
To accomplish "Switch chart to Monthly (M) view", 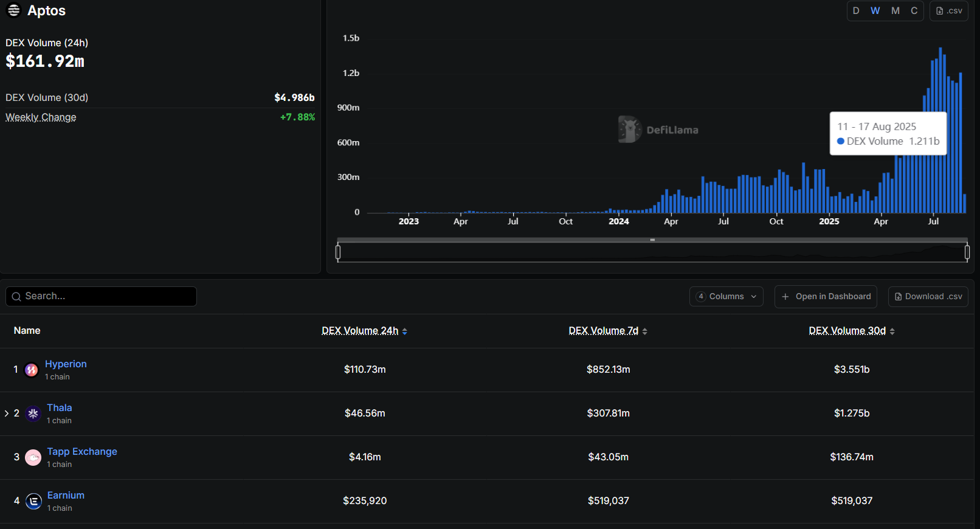I will click(x=895, y=11).
